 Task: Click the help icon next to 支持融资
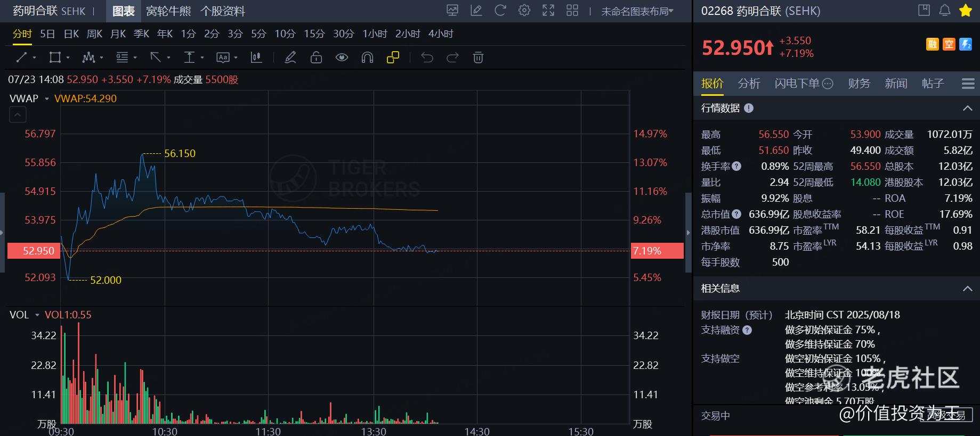(x=747, y=330)
